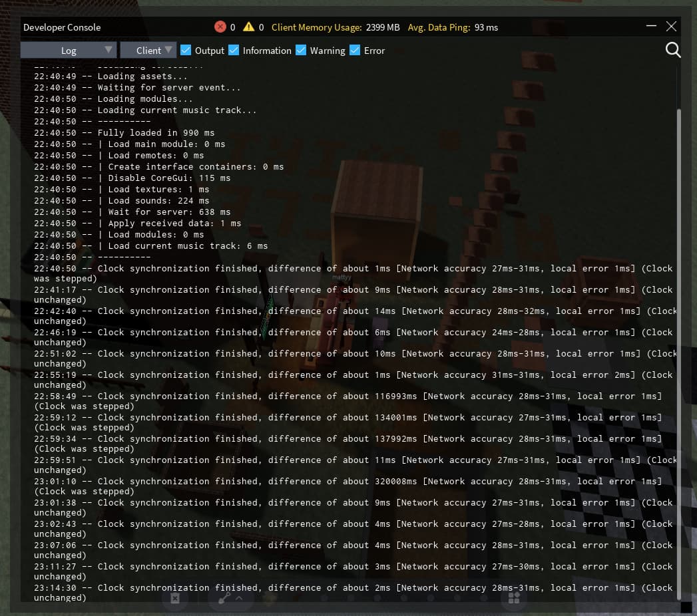Select the 22:59:34 clock sync 137992ms entry
Image resolution: width=697 pixels, height=616 pixels.
(348, 444)
